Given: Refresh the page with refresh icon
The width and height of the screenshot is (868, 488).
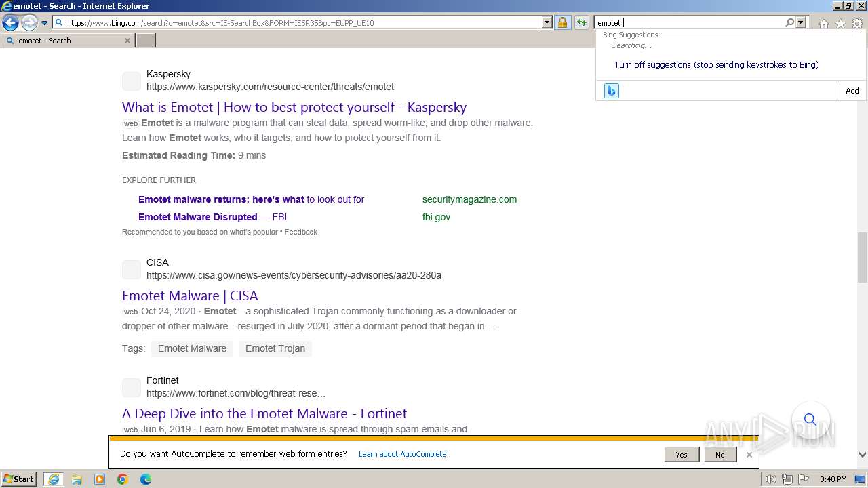Looking at the screenshot, I should 581,22.
